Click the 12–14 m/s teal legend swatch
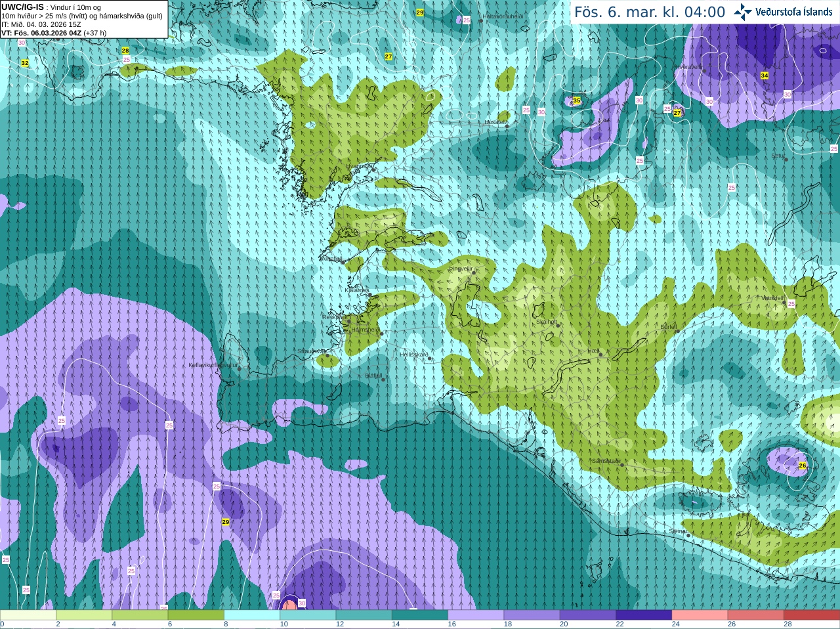Viewport: 840px width, 629px height. [x=364, y=615]
